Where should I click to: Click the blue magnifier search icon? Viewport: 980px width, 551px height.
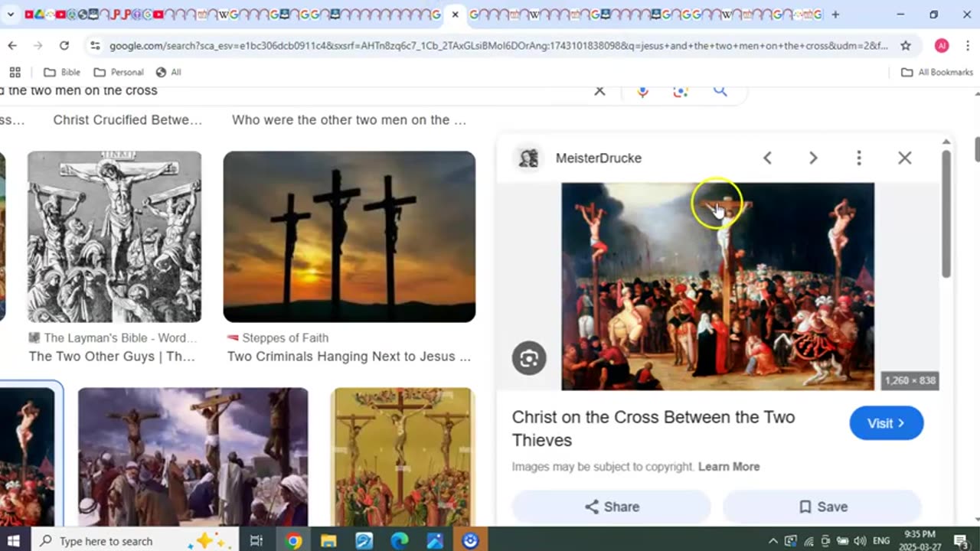click(720, 91)
